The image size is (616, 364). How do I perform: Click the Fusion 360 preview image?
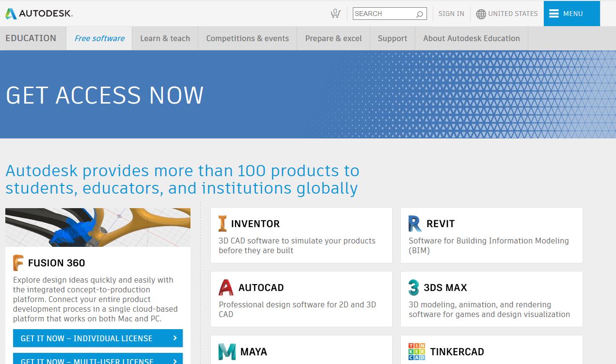pos(98,227)
